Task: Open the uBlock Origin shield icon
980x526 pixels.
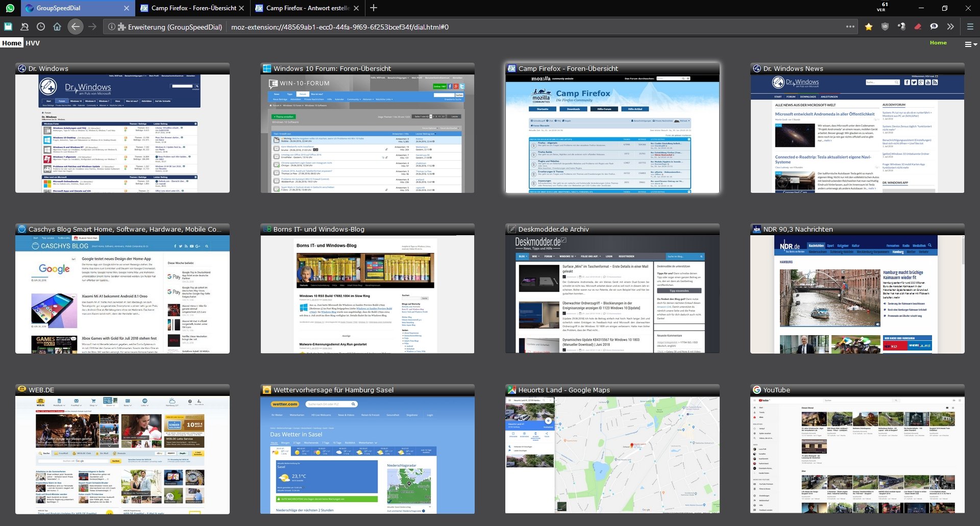Action: [x=885, y=27]
